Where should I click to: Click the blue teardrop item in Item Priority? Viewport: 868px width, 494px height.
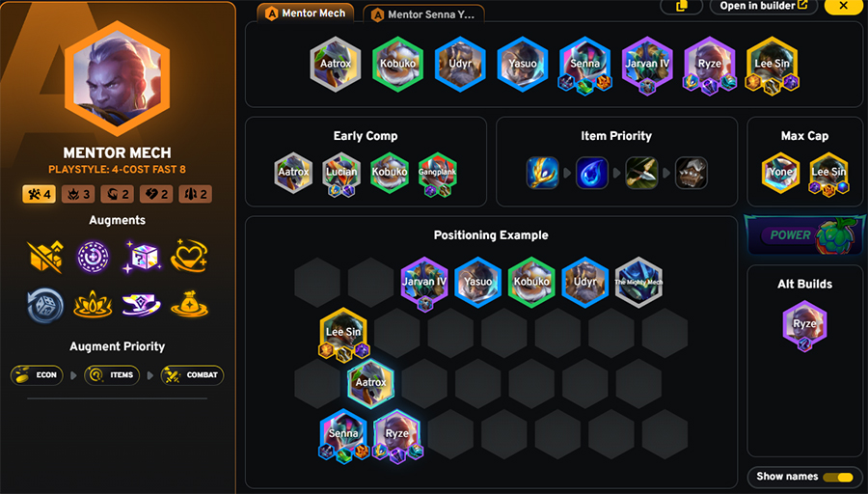click(x=592, y=173)
